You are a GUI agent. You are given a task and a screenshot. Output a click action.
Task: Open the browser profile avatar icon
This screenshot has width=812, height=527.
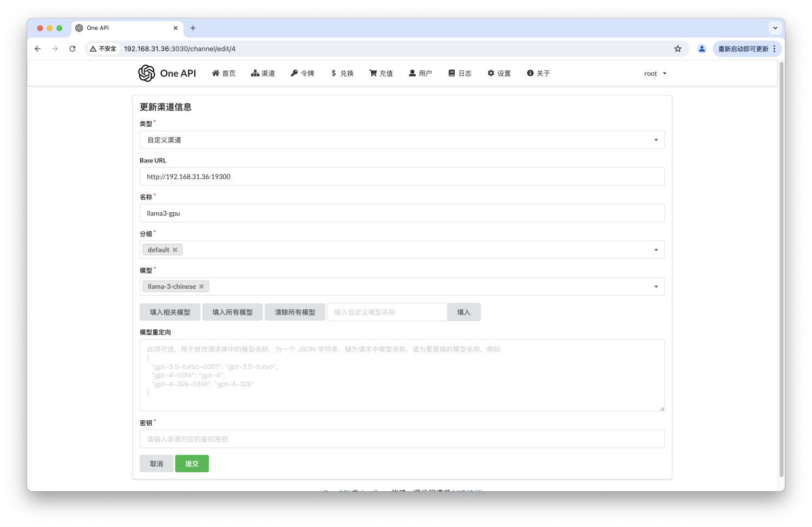tap(702, 49)
